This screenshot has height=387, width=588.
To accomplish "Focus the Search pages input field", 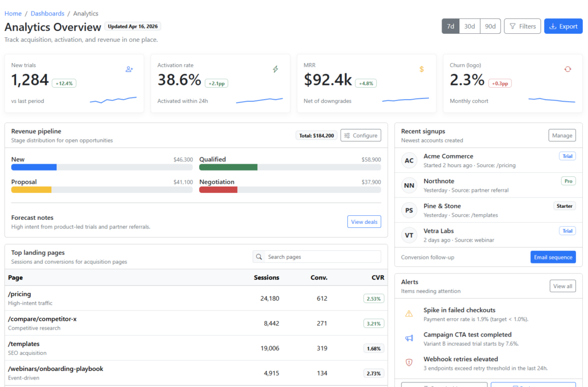I will tap(323, 257).
